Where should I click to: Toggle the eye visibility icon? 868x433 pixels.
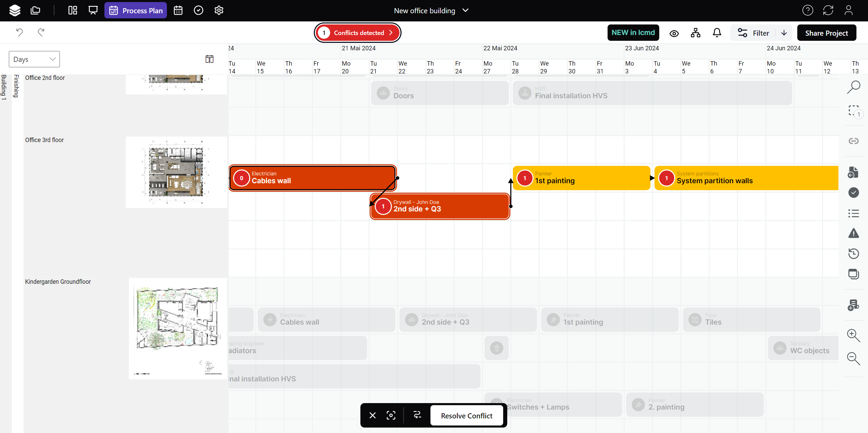pyautogui.click(x=674, y=33)
